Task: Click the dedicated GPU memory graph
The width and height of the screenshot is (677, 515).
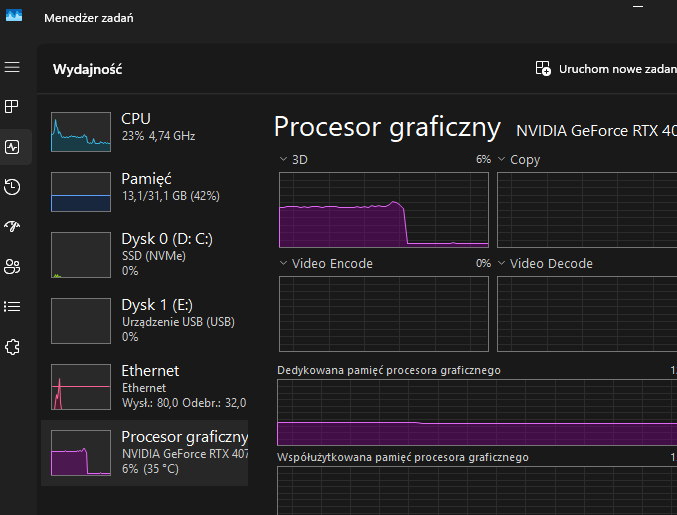Action: pyautogui.click(x=477, y=412)
